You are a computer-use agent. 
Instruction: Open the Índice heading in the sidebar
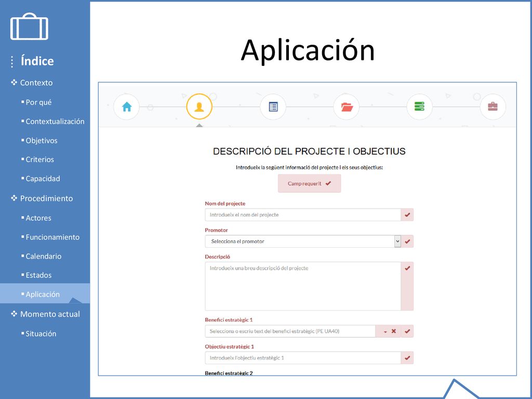37,61
